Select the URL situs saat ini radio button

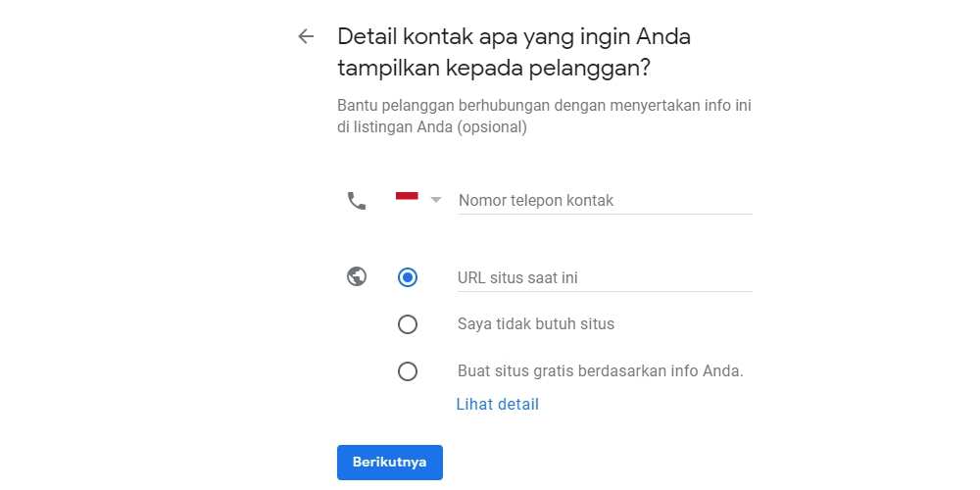pos(408,277)
